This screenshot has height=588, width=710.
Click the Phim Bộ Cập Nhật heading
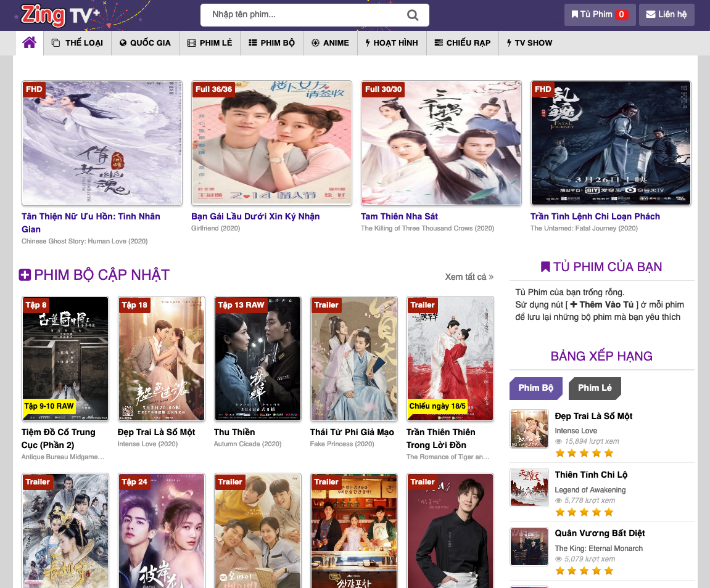102,275
